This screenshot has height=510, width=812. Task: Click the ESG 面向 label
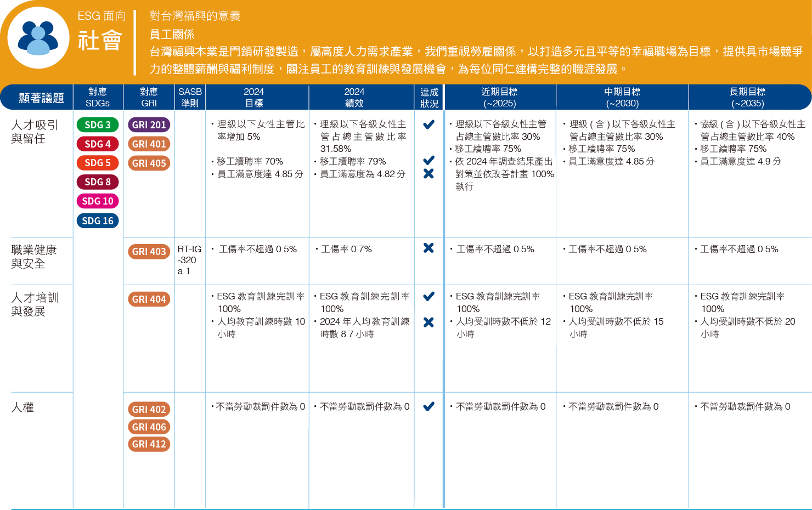(101, 16)
